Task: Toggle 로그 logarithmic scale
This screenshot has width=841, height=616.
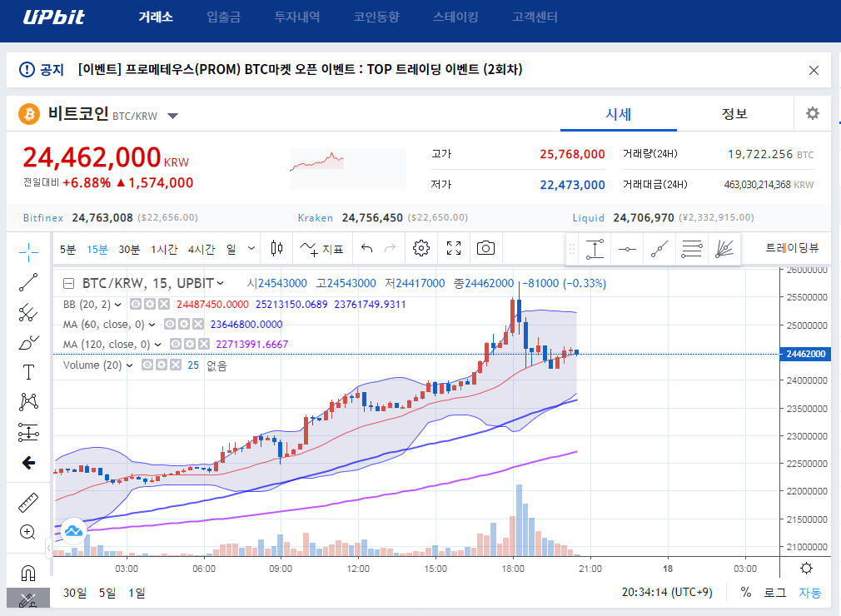Action: (775, 593)
